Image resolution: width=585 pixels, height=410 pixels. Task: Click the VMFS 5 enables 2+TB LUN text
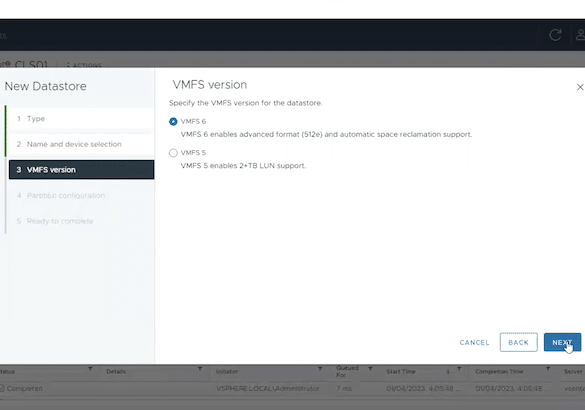[x=243, y=166]
